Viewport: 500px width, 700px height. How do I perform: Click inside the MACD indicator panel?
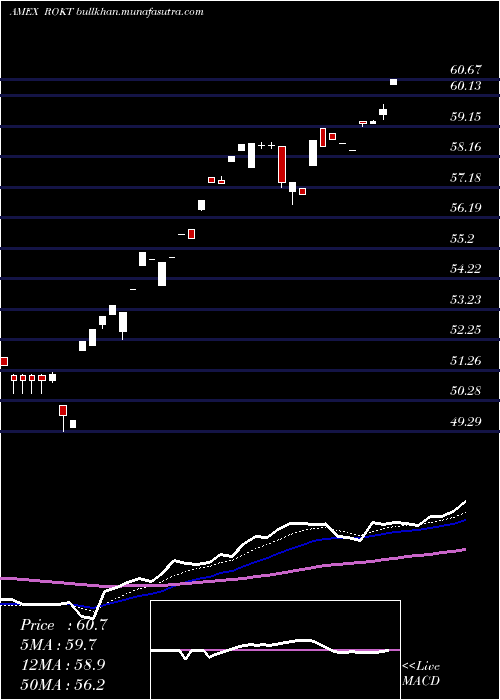coord(275,650)
